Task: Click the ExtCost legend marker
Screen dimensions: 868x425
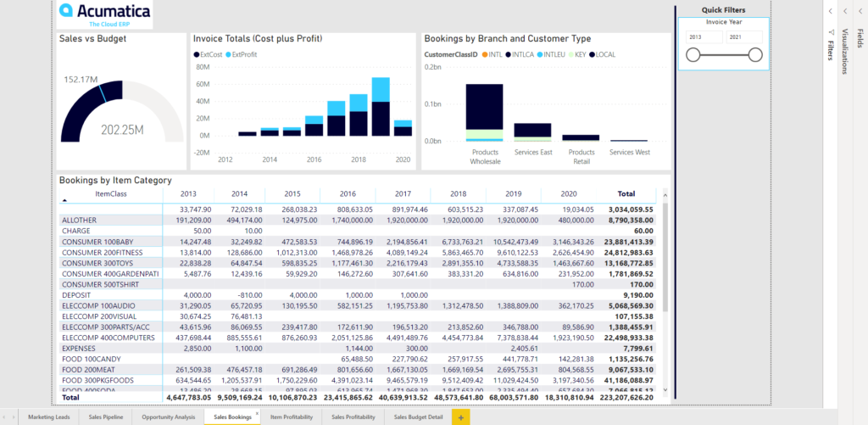Action: 197,54
